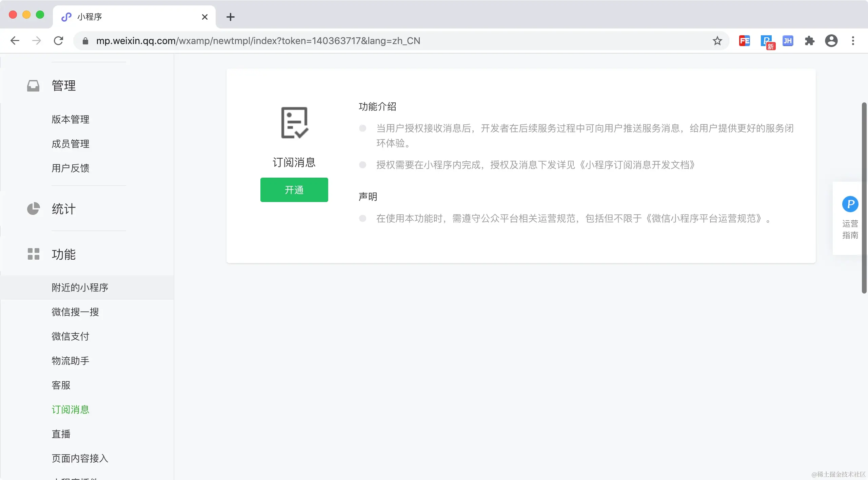
Task: Go to 附近的小程序 menu item
Action: coord(80,287)
